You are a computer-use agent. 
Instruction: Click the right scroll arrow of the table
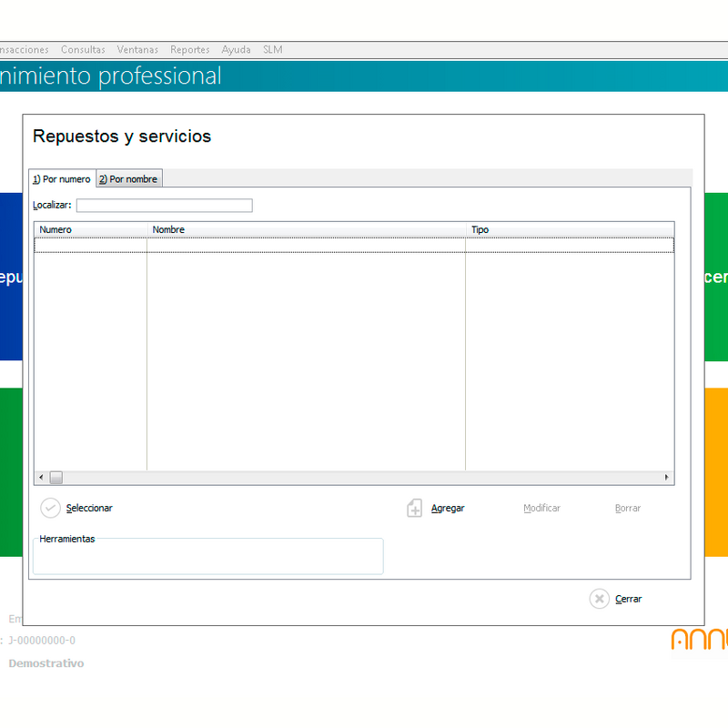(667, 477)
